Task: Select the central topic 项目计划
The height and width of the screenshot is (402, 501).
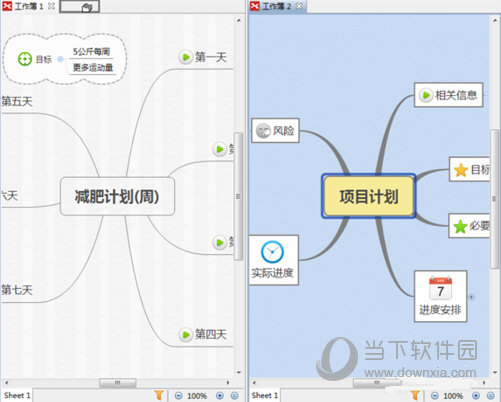Action: coord(369,196)
